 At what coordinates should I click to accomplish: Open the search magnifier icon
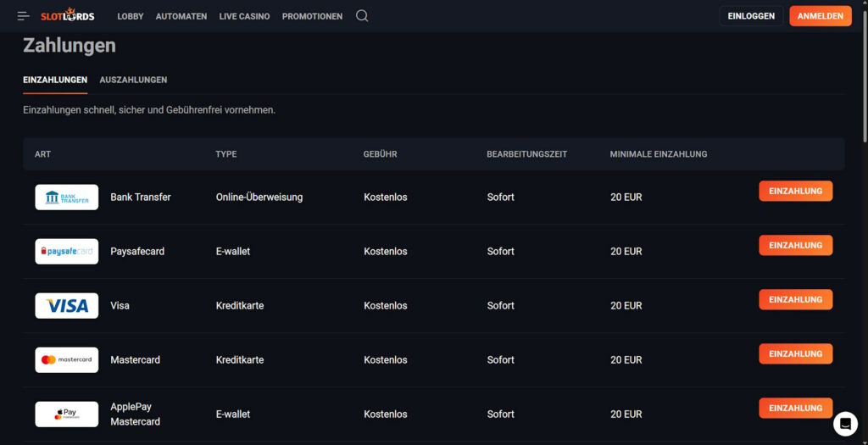coord(362,16)
